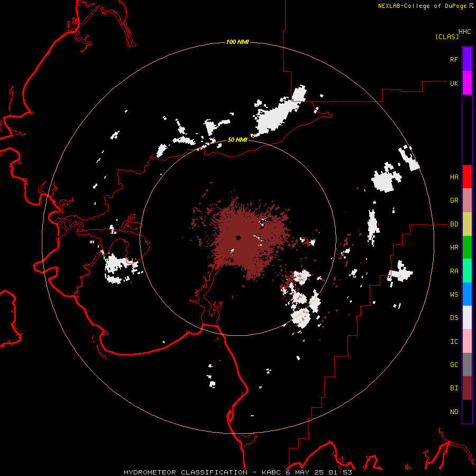Click the DS white legend swatch
This screenshot has height=476, width=476.
click(x=467, y=317)
